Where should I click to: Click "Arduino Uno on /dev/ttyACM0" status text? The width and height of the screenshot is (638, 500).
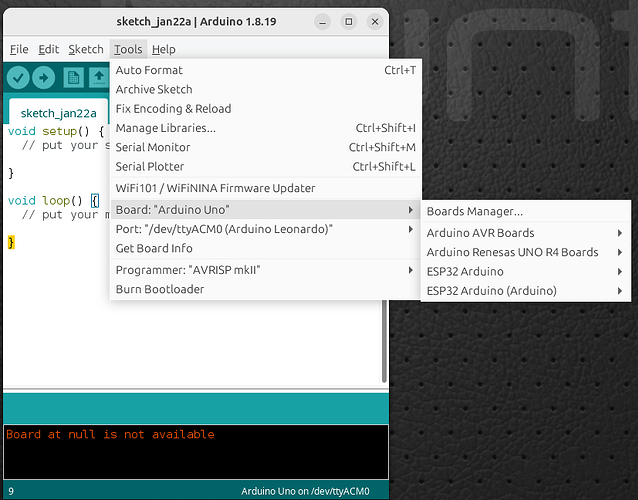(x=305, y=491)
